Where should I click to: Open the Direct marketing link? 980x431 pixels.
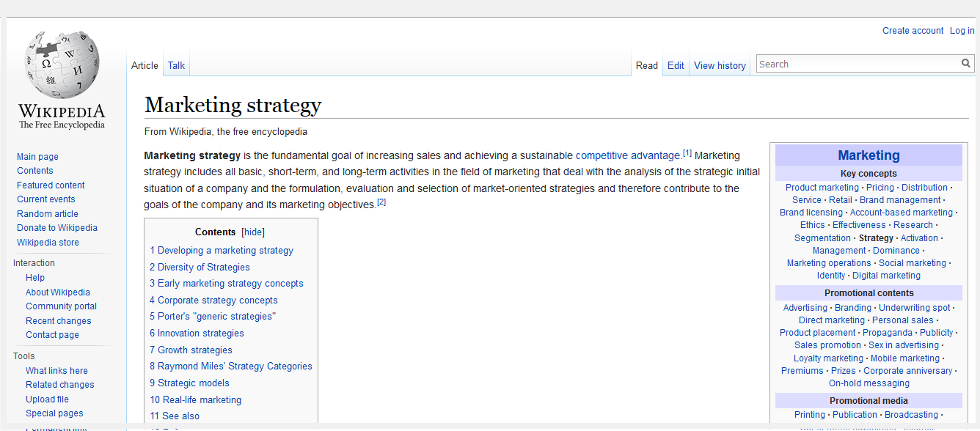coord(832,320)
